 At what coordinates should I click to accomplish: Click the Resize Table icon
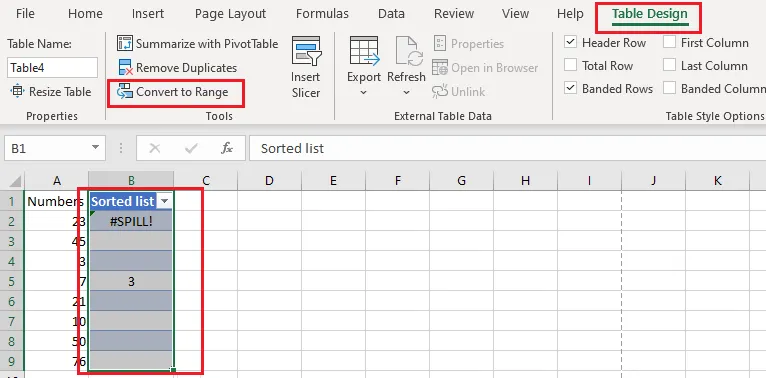point(17,91)
